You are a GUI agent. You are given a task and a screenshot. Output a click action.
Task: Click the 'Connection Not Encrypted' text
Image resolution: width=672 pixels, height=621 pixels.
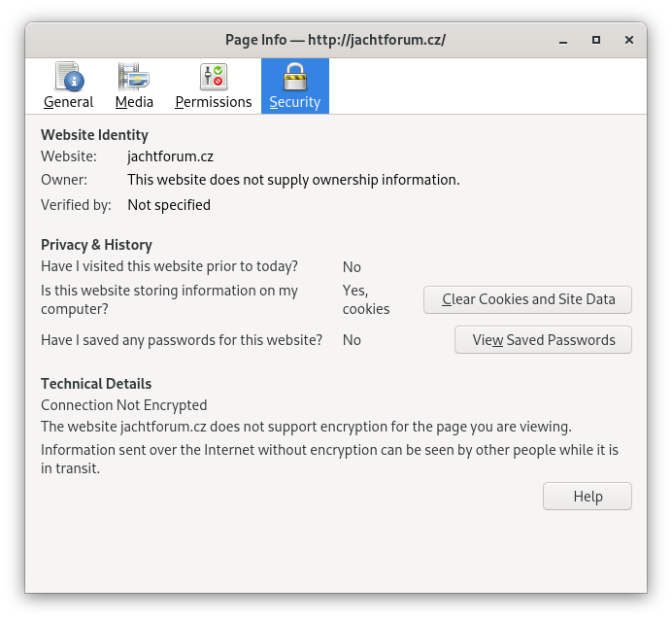coord(123,405)
